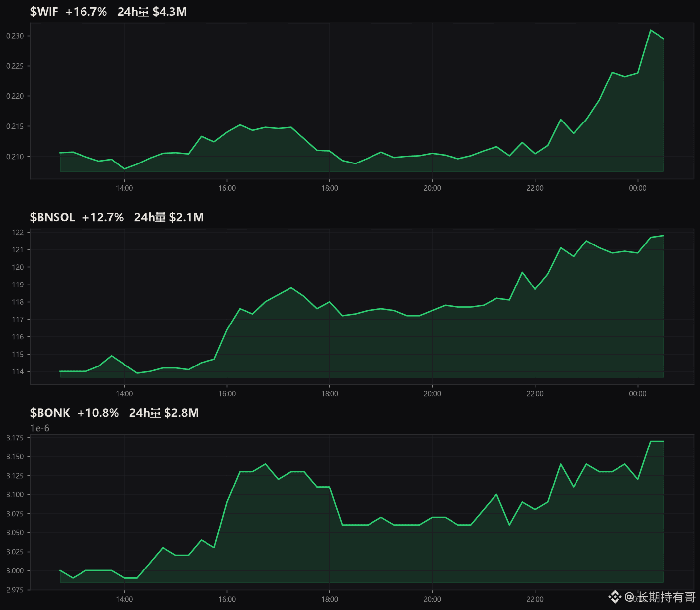Select the 16:00 time label on BONK chart
Screen dimensions: 700x610
coord(227,599)
